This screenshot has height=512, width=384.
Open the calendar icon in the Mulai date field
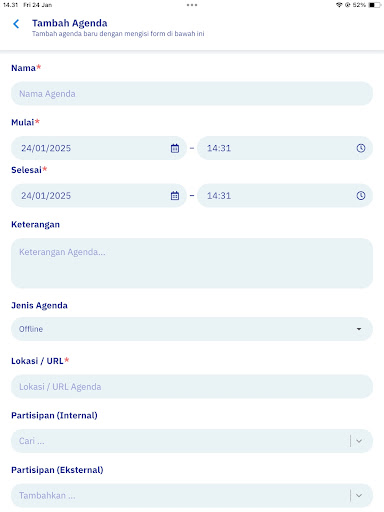tap(175, 148)
